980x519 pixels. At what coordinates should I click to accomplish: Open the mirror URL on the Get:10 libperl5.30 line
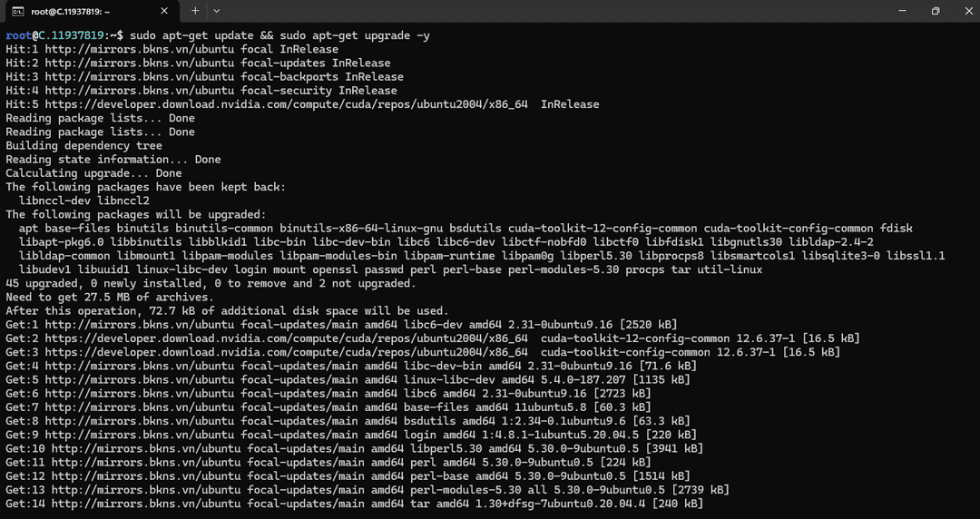pos(146,448)
